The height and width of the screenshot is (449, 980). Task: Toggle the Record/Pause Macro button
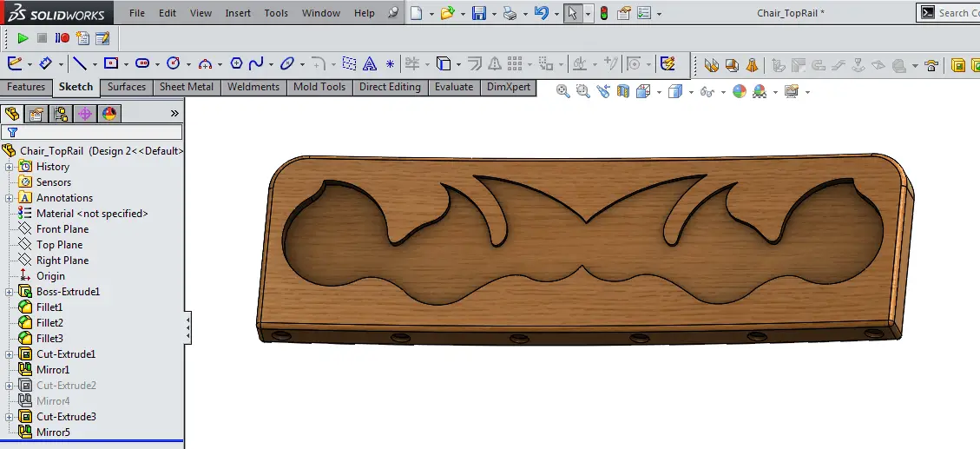62,38
